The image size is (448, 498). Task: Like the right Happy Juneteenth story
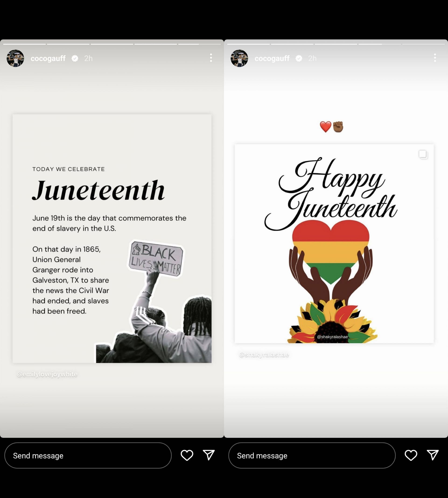coord(411,455)
